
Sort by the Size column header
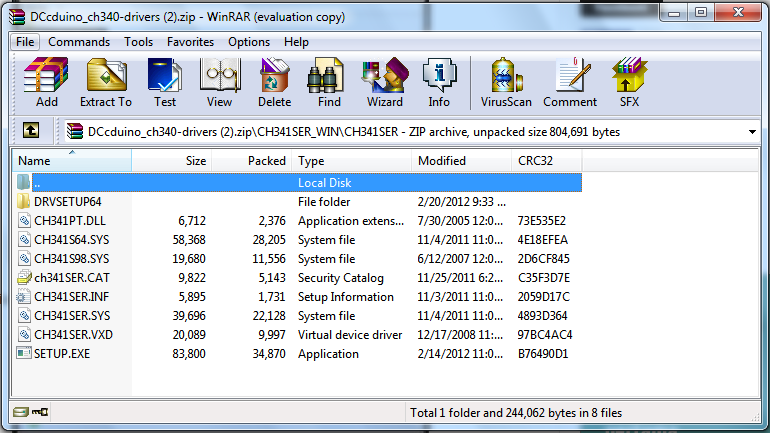(x=172, y=161)
